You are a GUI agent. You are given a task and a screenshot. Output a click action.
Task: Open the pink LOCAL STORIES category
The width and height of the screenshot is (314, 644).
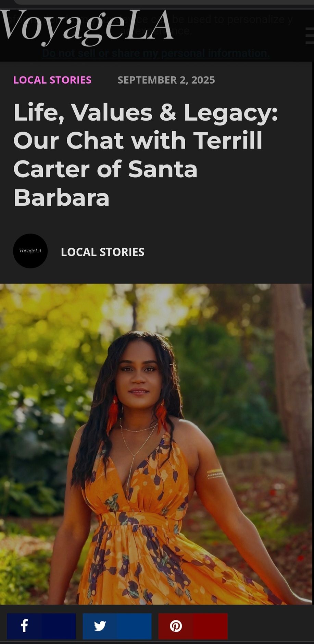point(52,80)
